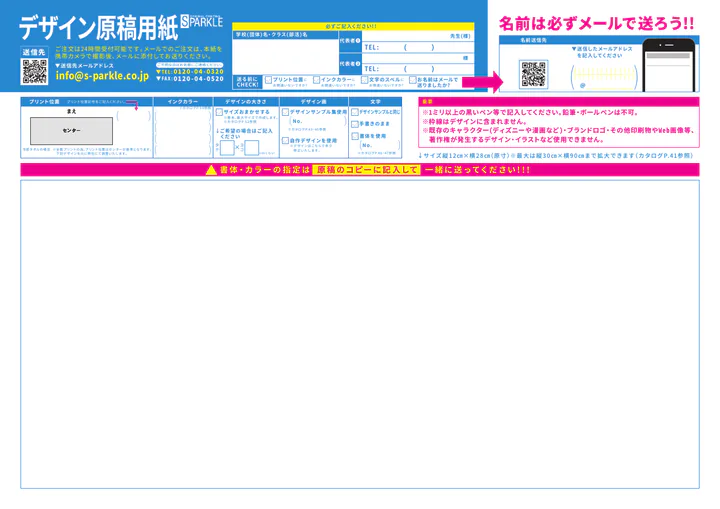Screen dimensions: 720x509
Task: Click the QR code in 名前送信先 panel
Action: click(534, 74)
